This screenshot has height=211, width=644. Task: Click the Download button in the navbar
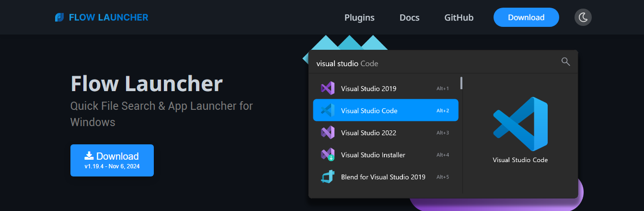526,17
